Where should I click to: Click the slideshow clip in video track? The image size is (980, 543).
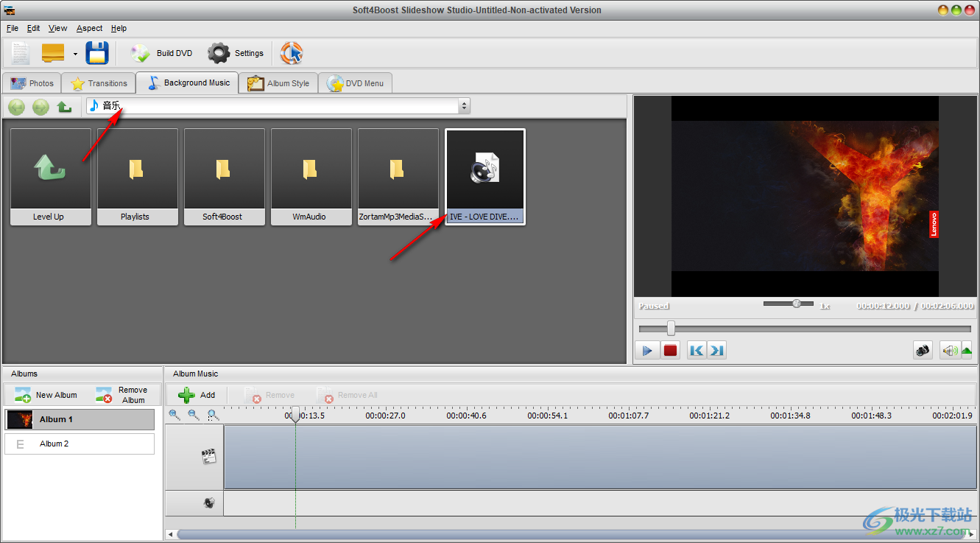pyautogui.click(x=600, y=457)
